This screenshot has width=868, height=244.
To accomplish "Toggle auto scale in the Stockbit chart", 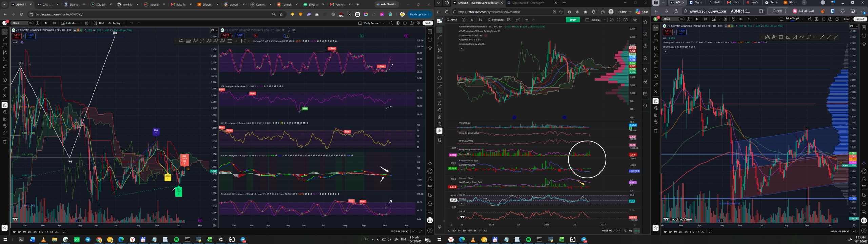I will click(x=636, y=231).
